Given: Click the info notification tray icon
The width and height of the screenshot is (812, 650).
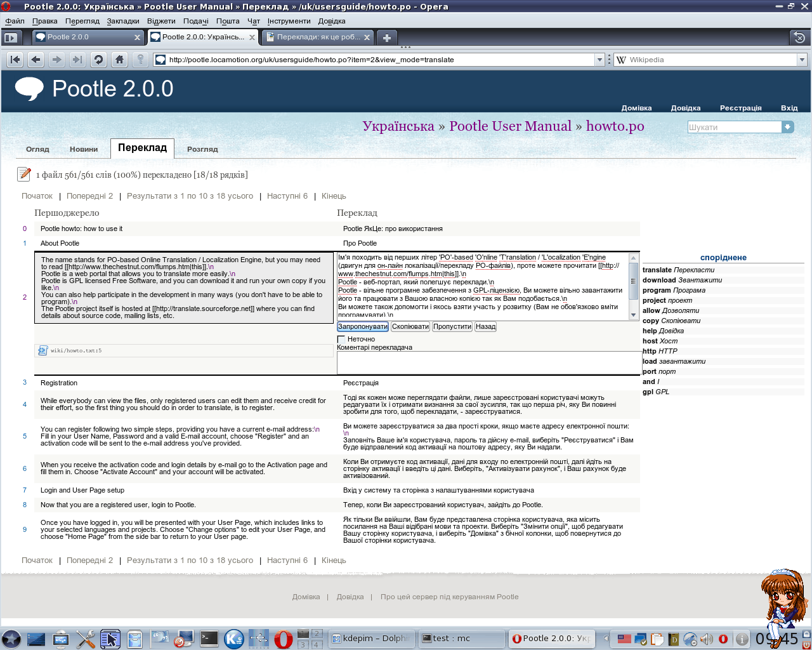Looking at the screenshot, I should (x=742, y=639).
